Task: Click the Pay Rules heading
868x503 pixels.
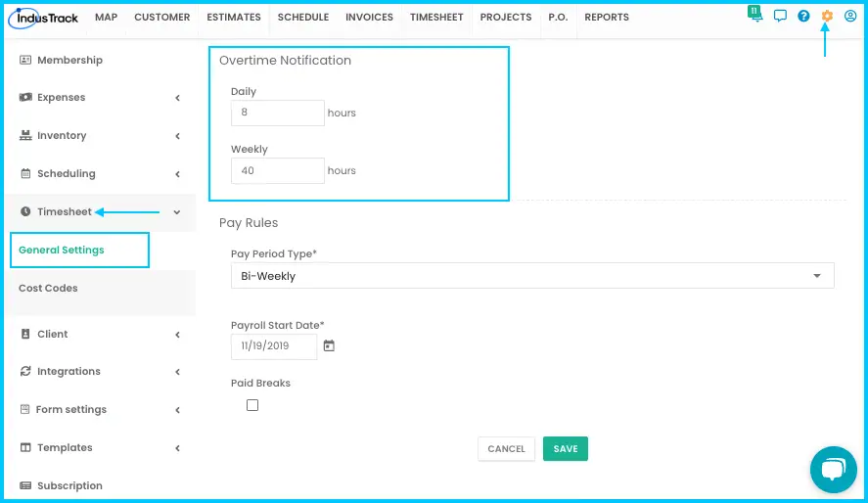Action: (249, 222)
